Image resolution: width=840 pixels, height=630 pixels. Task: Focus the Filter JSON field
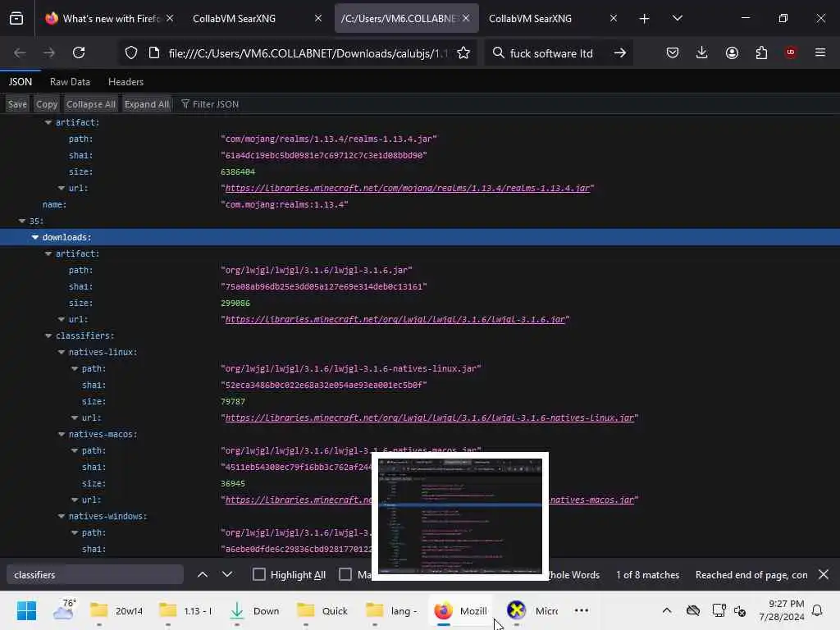[216, 104]
